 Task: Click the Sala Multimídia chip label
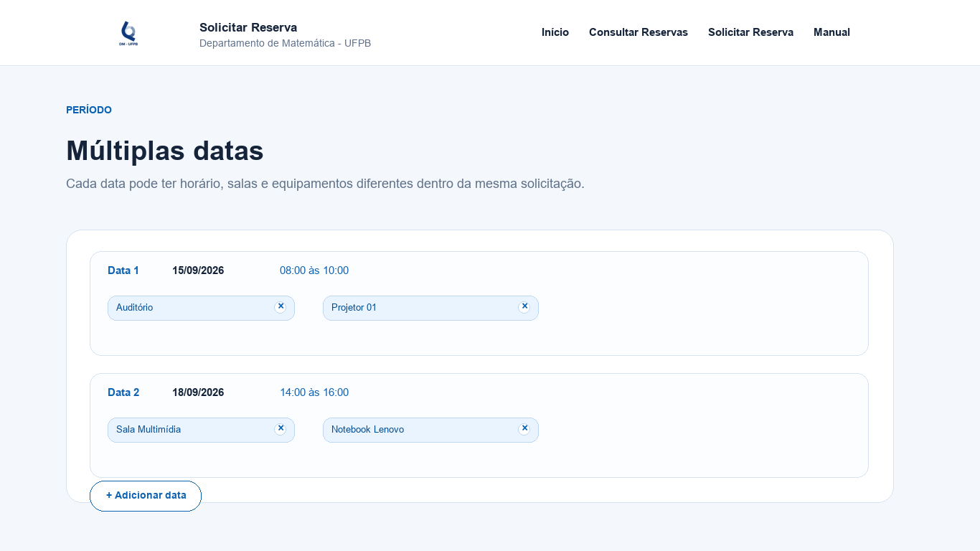[x=149, y=430]
